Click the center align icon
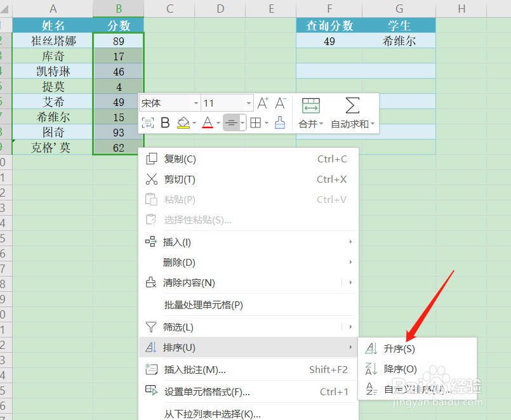The width and height of the screenshot is (511, 420). pyautogui.click(x=232, y=123)
